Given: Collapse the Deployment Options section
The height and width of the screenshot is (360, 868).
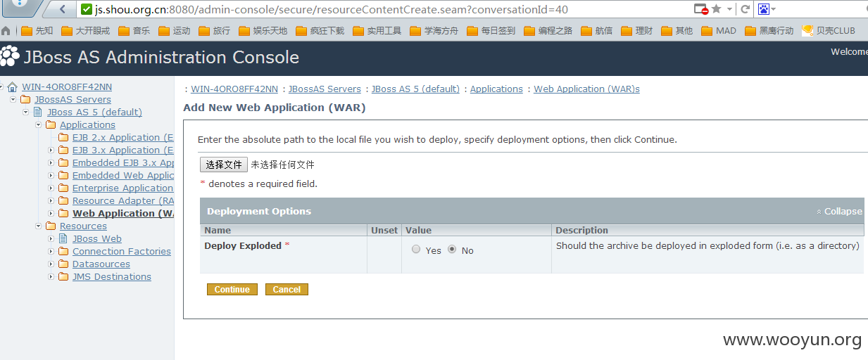Looking at the screenshot, I should click(x=838, y=212).
